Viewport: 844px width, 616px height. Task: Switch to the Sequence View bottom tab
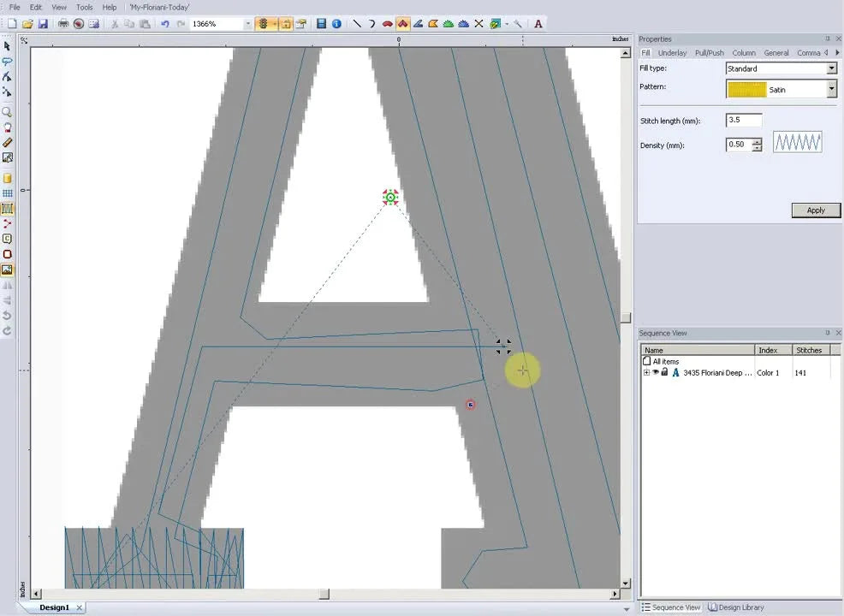[x=671, y=607]
